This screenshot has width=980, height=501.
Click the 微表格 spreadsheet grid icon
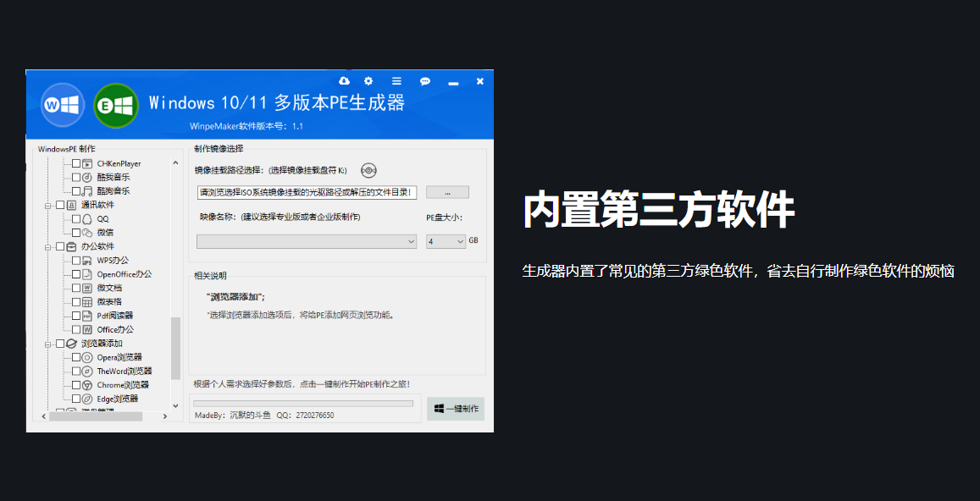pos(87,302)
